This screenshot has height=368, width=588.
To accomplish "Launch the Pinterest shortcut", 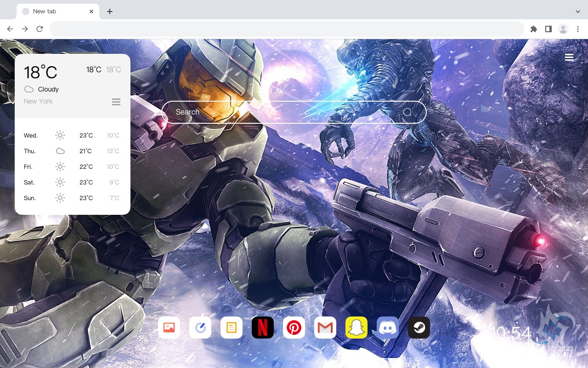I will tap(294, 328).
